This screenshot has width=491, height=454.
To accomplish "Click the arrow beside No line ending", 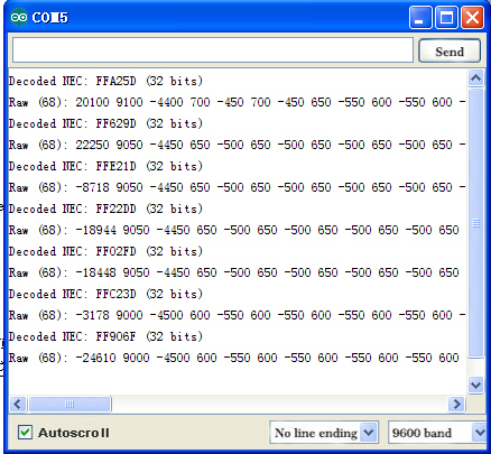I will coord(369,433).
